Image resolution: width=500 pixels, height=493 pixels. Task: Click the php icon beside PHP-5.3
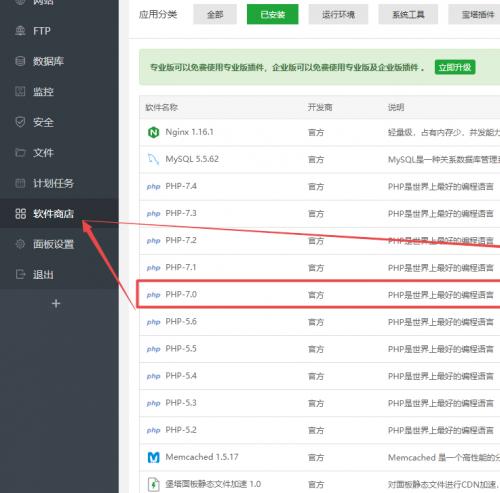(153, 404)
